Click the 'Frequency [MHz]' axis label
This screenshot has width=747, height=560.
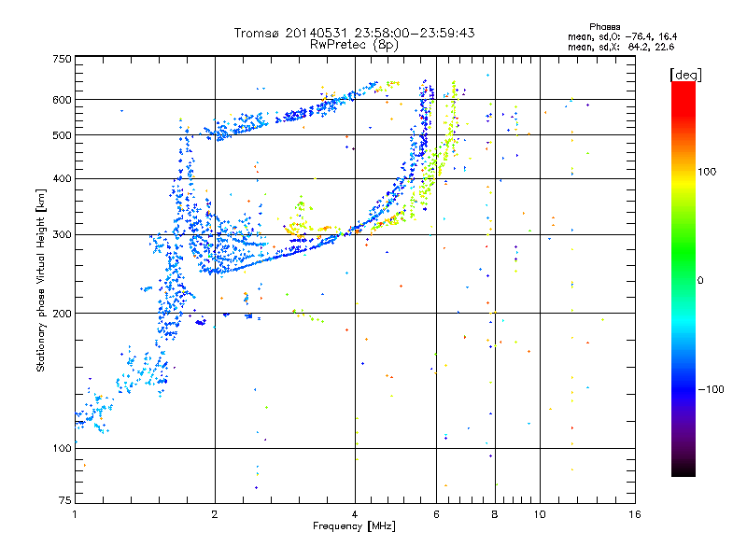pos(354,526)
